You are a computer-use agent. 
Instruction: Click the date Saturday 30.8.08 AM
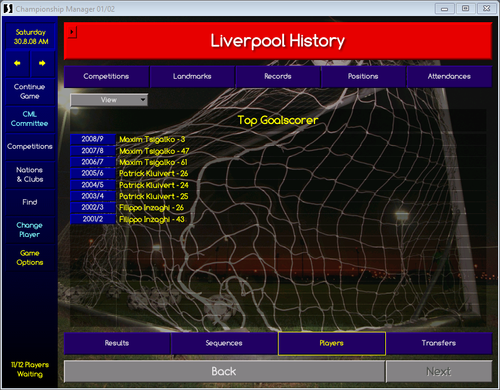click(x=31, y=37)
